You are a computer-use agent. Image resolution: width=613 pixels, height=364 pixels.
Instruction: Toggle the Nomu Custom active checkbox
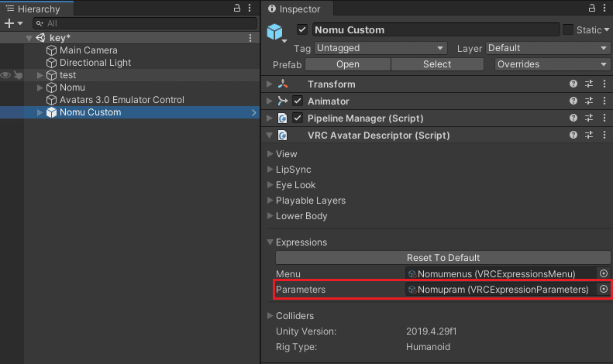(x=302, y=30)
